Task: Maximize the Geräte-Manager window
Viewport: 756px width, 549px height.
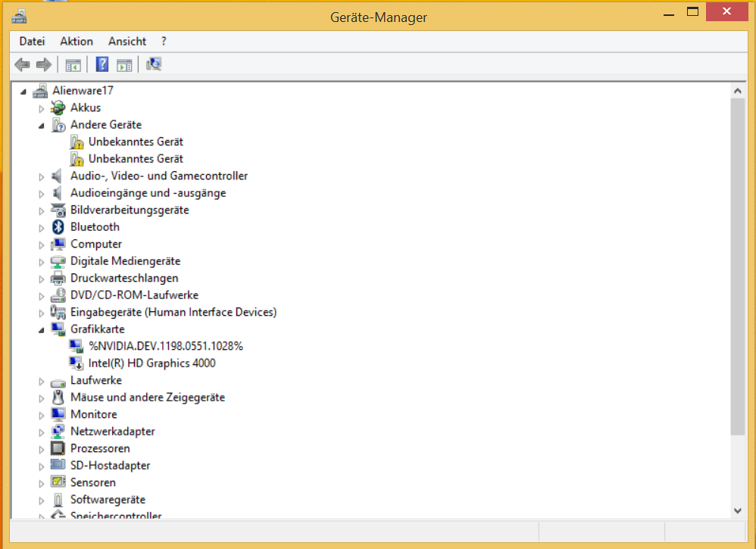Action: (693, 12)
